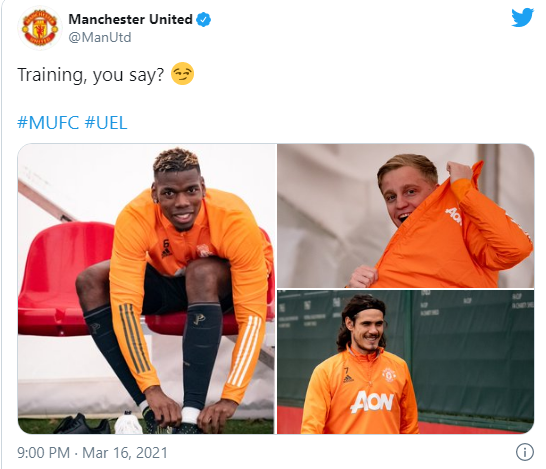The image size is (546, 469).
Task: Click the @ManUtd handle
Action: point(100,37)
